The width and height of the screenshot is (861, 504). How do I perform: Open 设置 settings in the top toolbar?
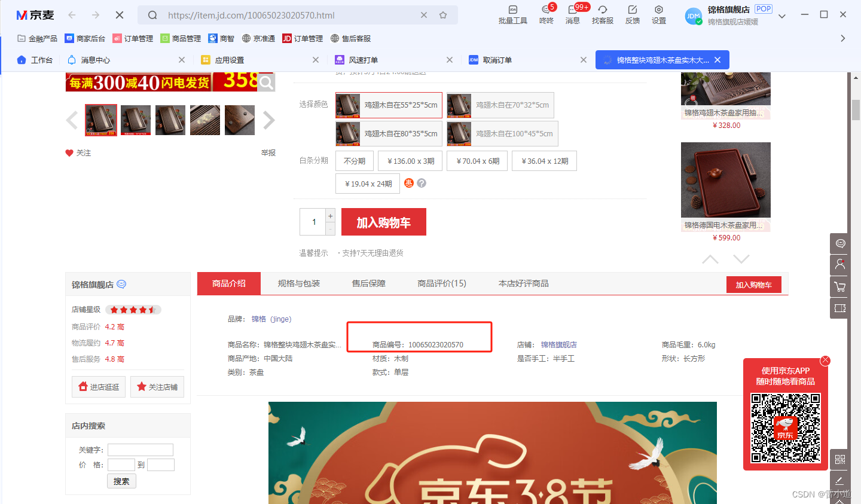659,15
